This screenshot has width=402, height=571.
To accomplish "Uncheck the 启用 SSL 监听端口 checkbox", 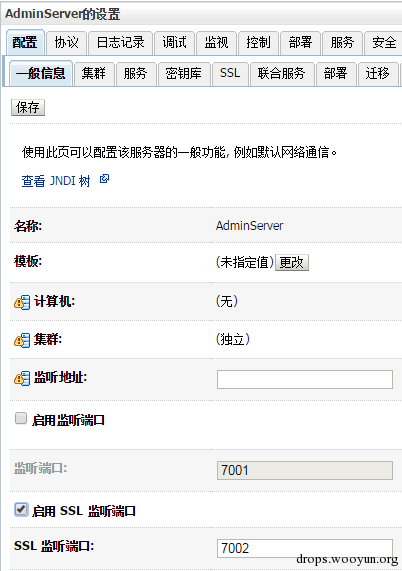I will click(x=21, y=509).
